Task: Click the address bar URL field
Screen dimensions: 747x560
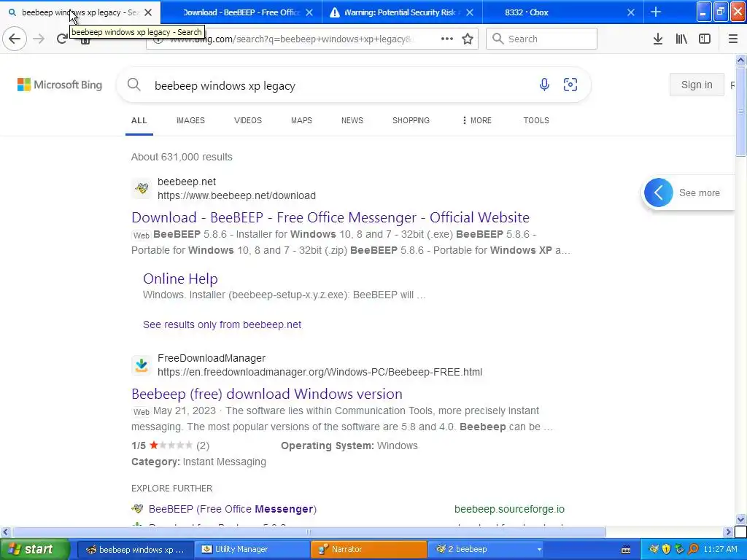Action: click(292, 39)
